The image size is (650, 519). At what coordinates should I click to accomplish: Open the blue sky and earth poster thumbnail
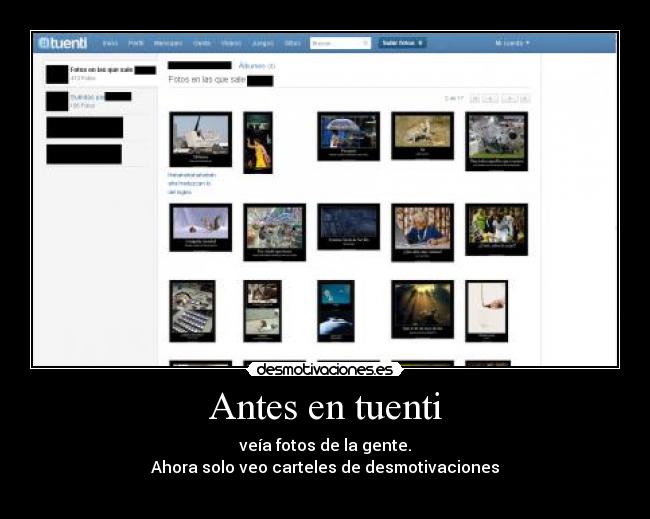[336, 311]
